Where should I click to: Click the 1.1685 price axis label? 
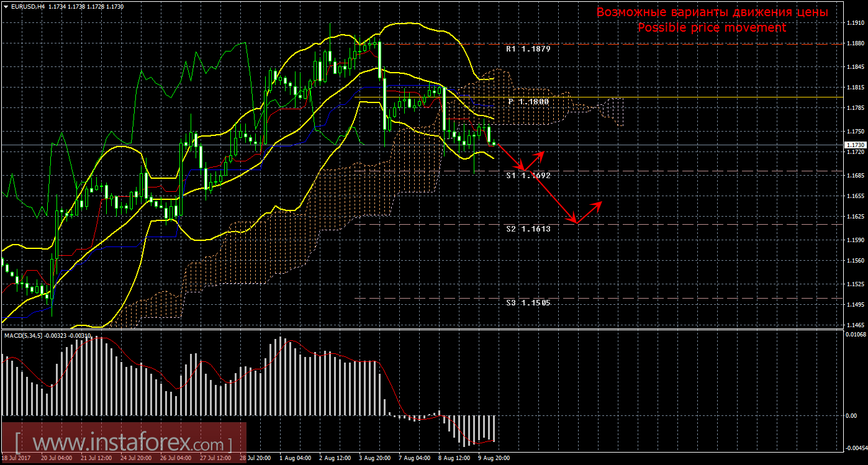click(x=856, y=176)
